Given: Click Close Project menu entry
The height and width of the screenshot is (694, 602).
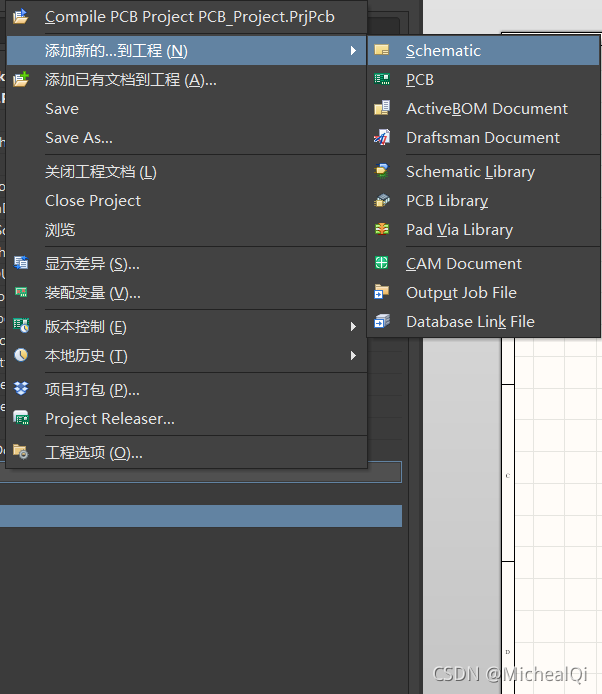Looking at the screenshot, I should 92,200.
